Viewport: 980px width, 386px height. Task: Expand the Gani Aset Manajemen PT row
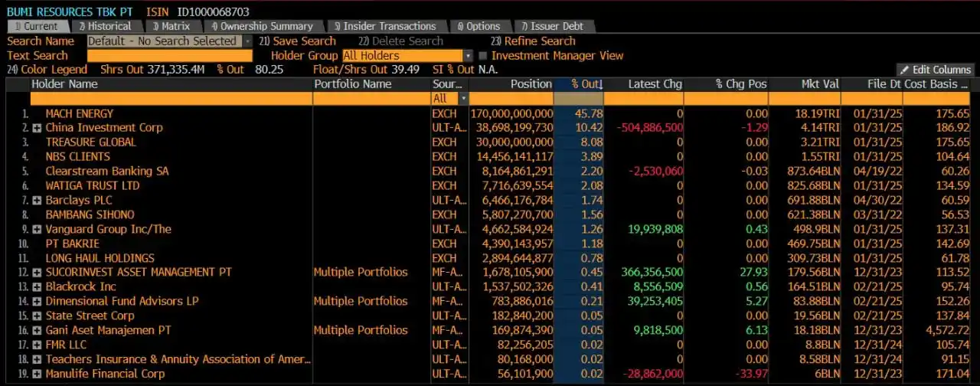(37, 331)
